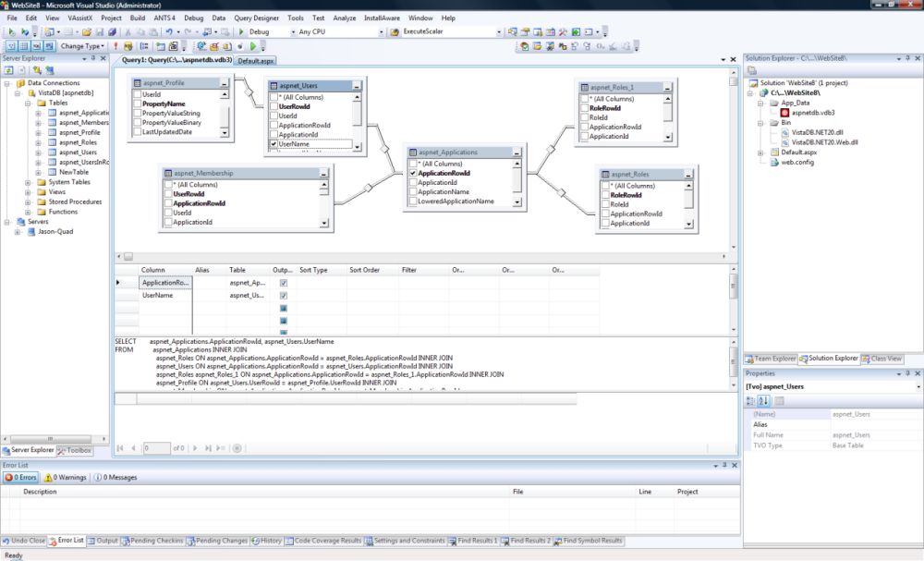Click the go to first record navigation control
This screenshot has width=924, height=561.
[121, 448]
